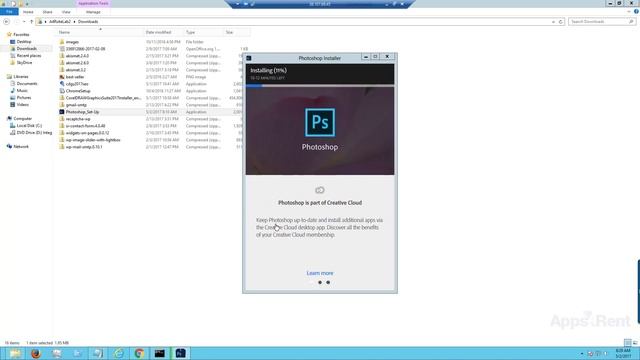Select the third carousel dot in installer
The image size is (640, 360).
(x=328, y=282)
